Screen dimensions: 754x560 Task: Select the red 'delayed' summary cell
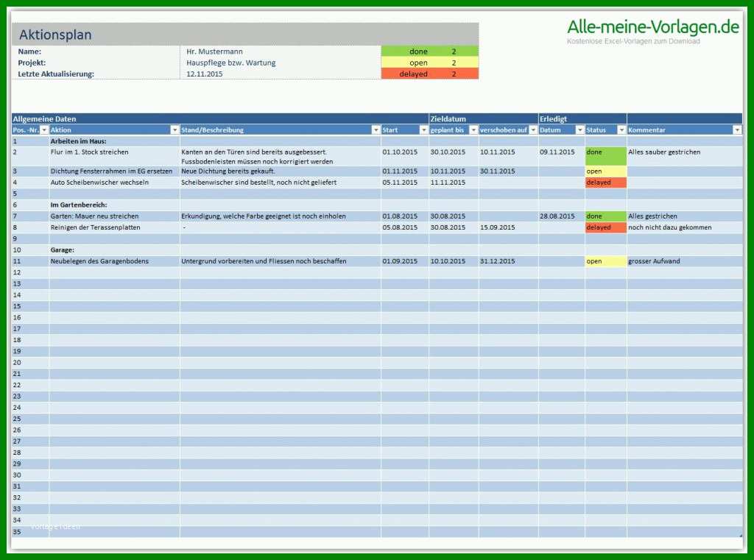pyautogui.click(x=430, y=74)
